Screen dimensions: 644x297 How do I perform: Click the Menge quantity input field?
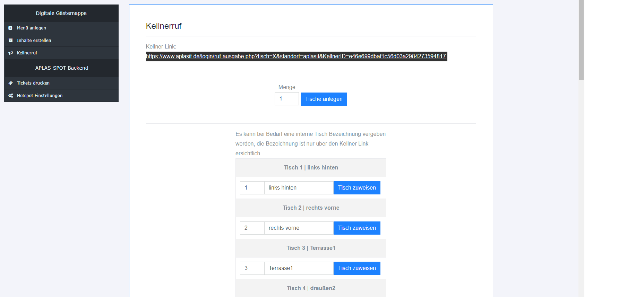pos(287,99)
